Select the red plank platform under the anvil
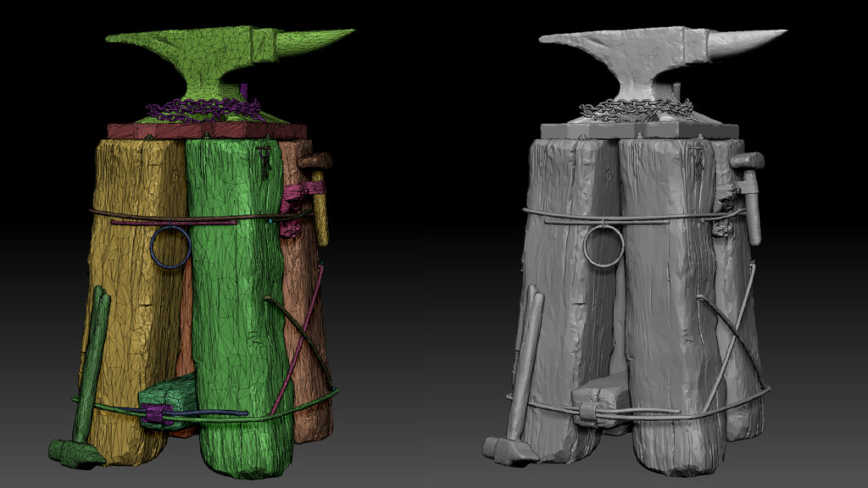 pyautogui.click(x=207, y=131)
